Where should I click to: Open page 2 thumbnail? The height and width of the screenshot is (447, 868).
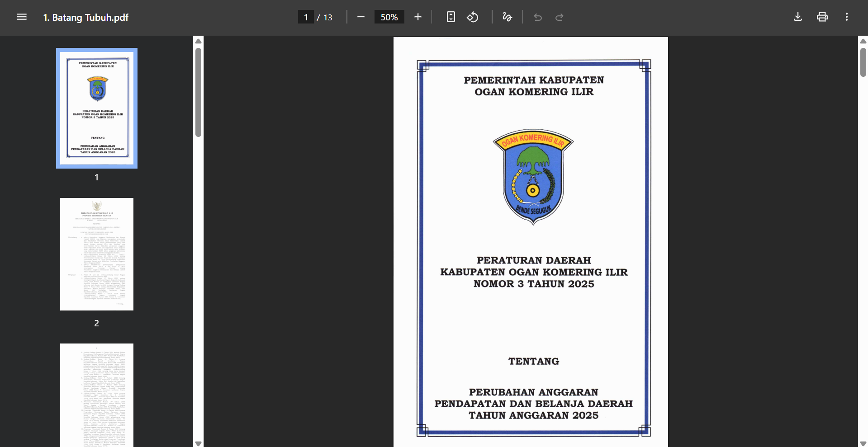pos(97,254)
